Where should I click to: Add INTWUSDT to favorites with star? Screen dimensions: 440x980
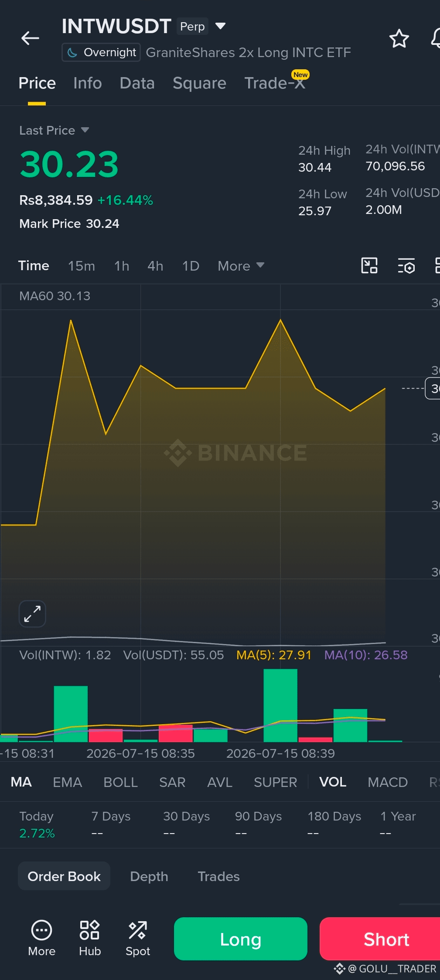(x=399, y=39)
